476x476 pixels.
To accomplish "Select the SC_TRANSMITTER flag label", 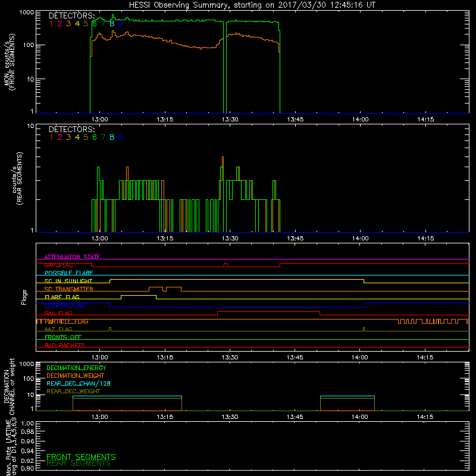I will coord(68,289).
